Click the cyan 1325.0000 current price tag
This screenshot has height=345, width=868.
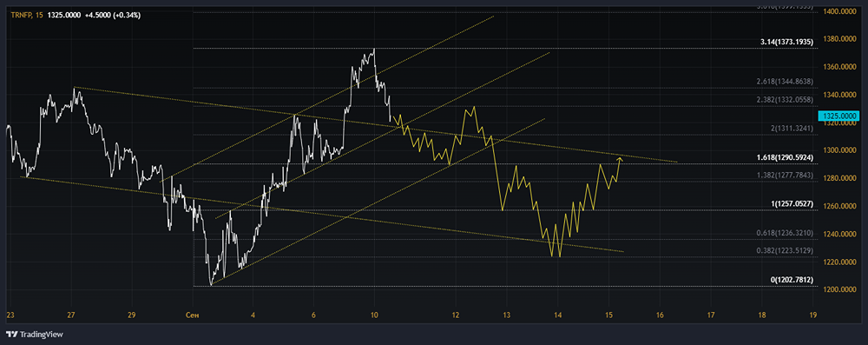[838, 116]
